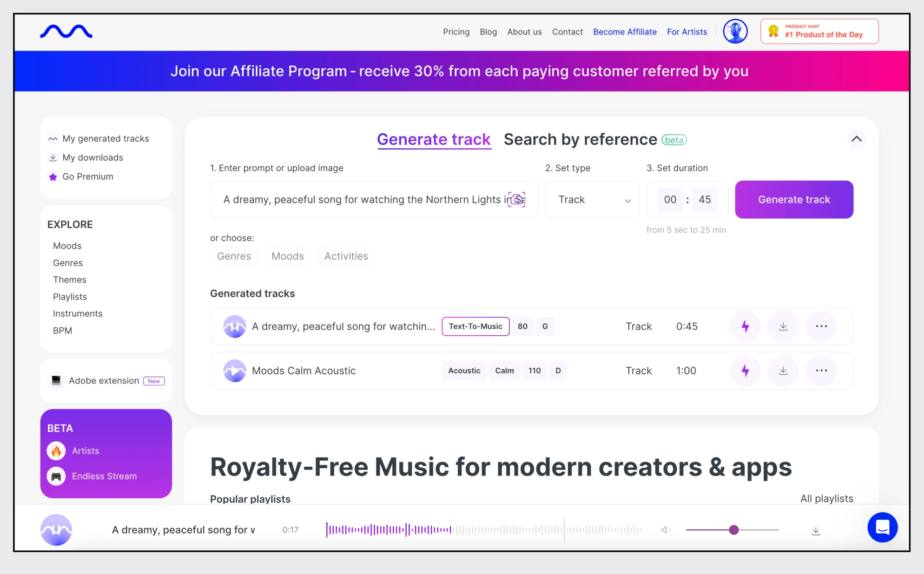924x574 pixels.
Task: Click the user profile avatar
Action: 735,32
